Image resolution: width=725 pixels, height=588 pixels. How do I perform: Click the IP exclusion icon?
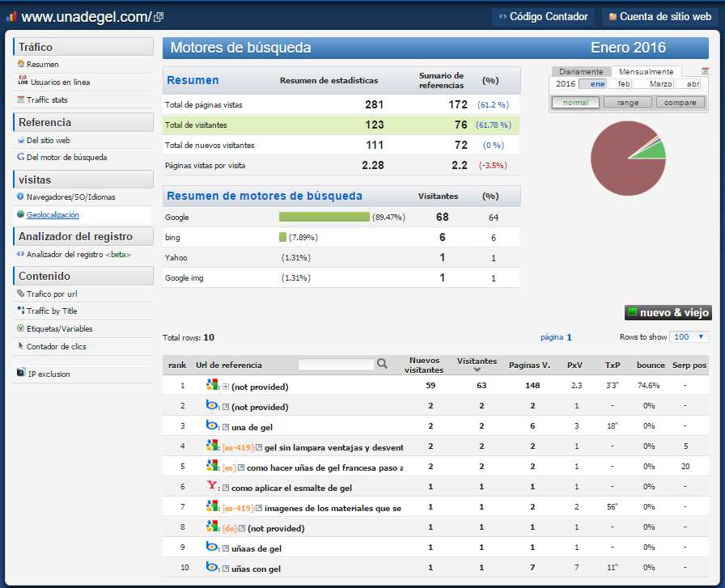21,372
